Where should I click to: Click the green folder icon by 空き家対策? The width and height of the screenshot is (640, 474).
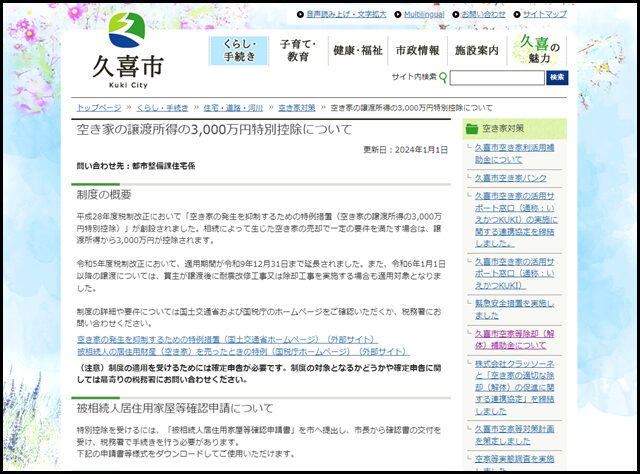(472, 129)
